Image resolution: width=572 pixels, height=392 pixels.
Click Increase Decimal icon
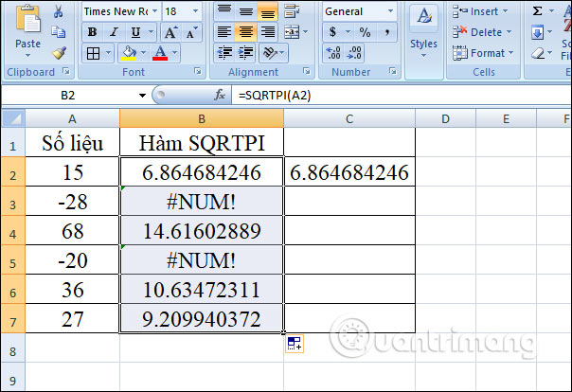[333, 53]
